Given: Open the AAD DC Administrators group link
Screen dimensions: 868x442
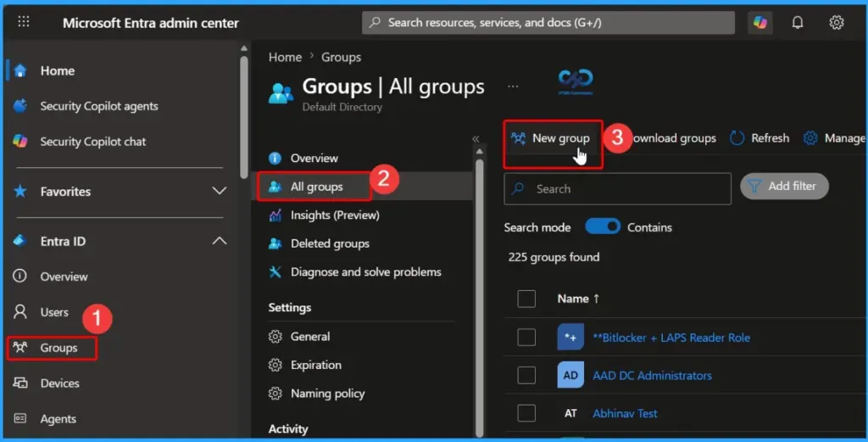Looking at the screenshot, I should point(652,376).
